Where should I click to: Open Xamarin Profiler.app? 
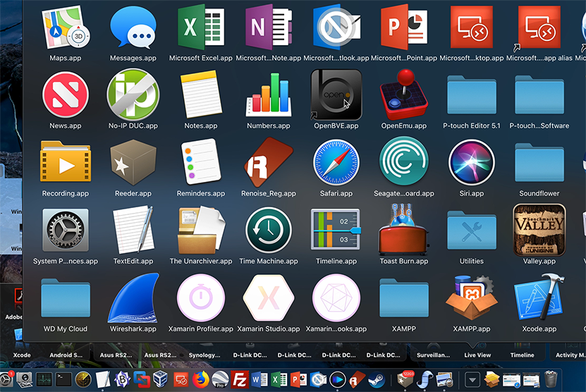[201, 298]
